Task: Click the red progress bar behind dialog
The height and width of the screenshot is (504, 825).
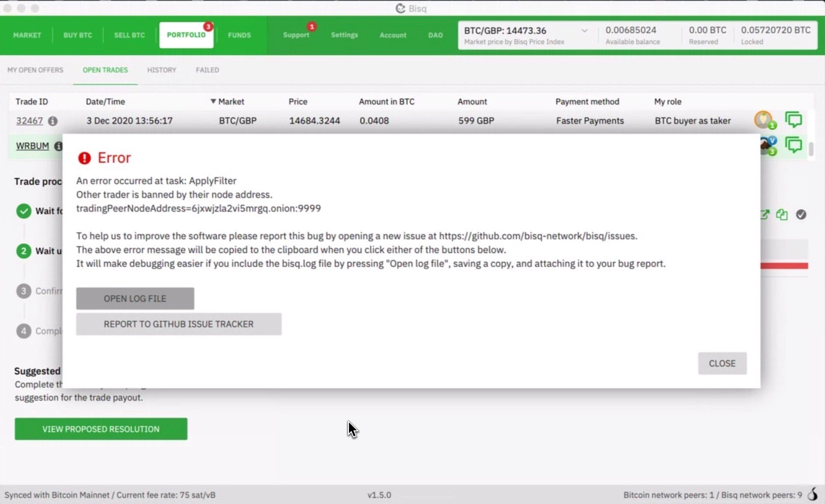Action: pos(784,266)
